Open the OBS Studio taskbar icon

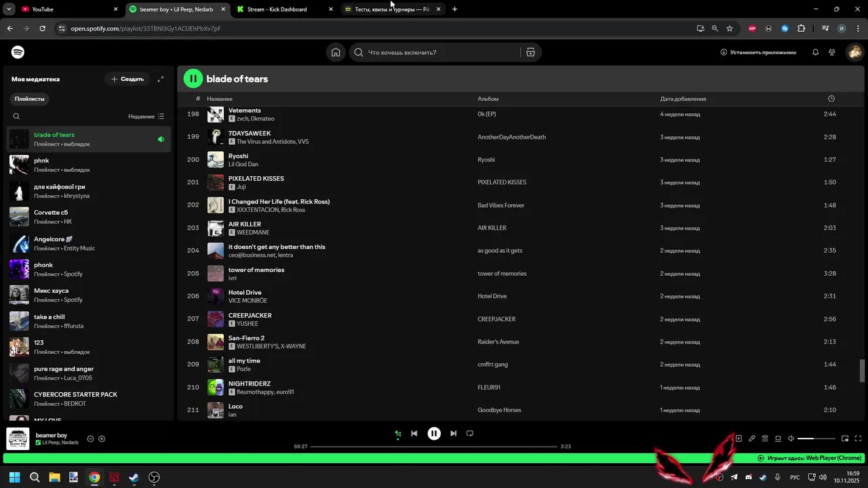click(155, 477)
